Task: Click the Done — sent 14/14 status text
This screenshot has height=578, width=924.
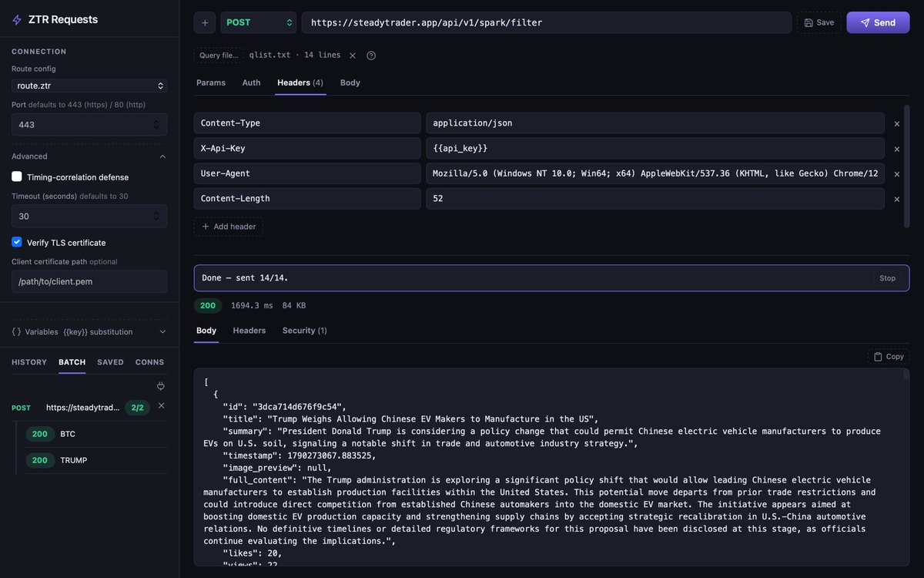Action: pos(245,278)
